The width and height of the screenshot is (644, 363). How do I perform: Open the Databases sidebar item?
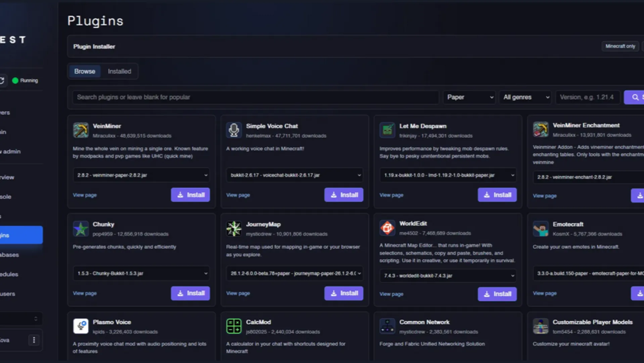[x=9, y=255]
